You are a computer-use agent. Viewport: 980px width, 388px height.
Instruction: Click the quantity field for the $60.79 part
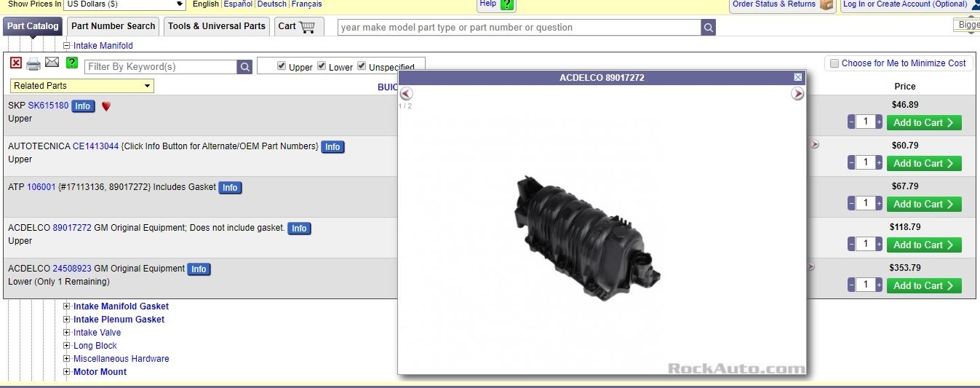tap(865, 163)
